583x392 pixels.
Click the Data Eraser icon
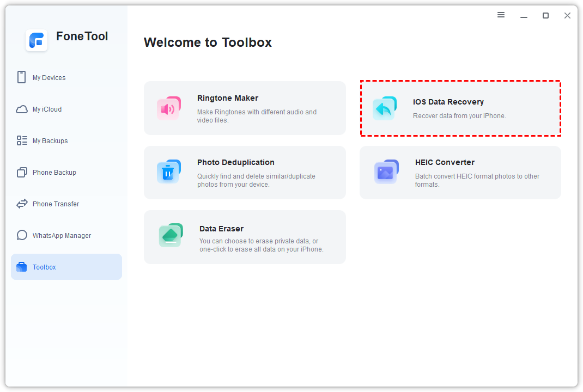[x=171, y=236]
